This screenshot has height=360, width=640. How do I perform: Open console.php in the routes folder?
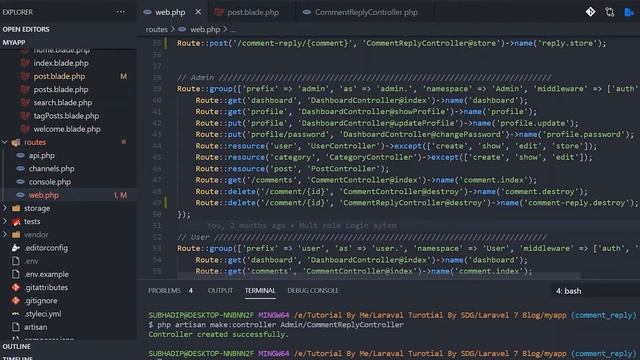click(x=50, y=182)
